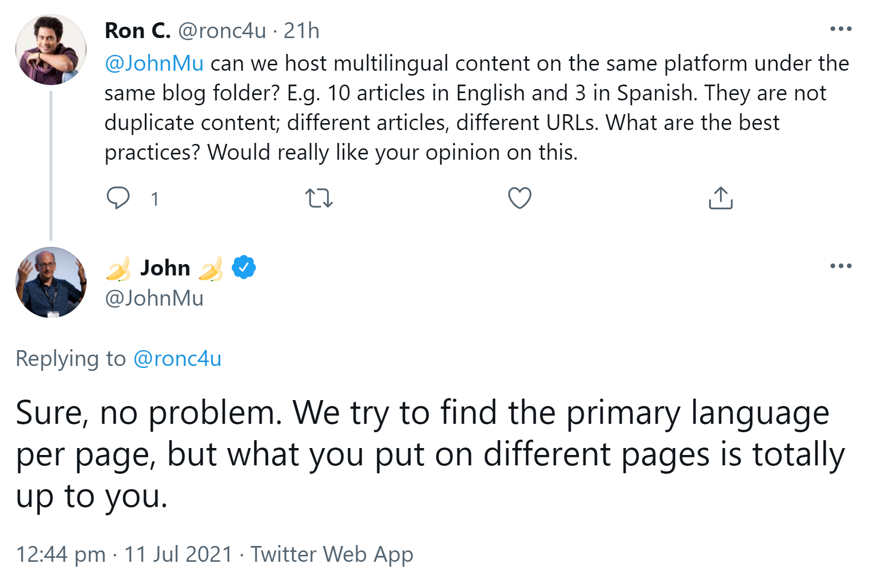869x588 pixels.
Task: Open the Ron C. display name
Action: tap(137, 31)
